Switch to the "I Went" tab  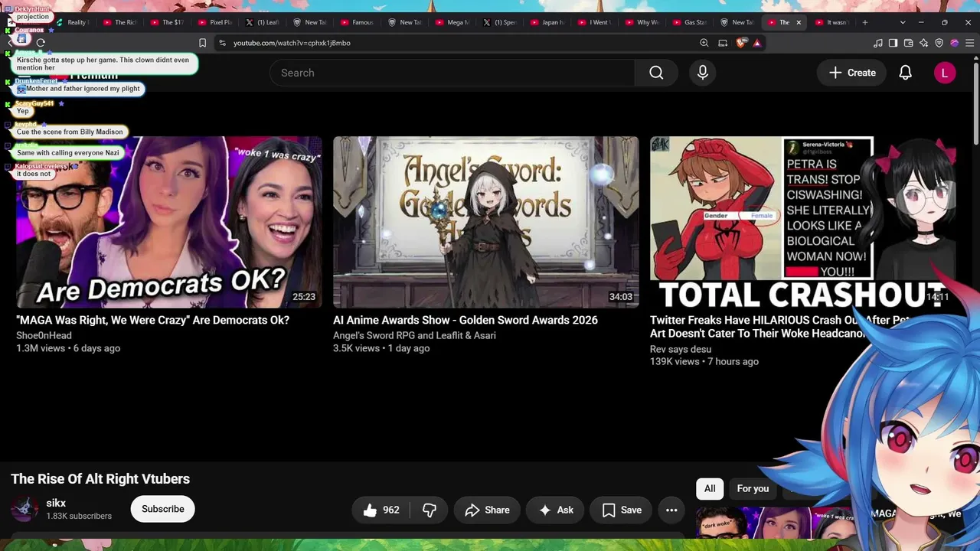click(x=595, y=22)
